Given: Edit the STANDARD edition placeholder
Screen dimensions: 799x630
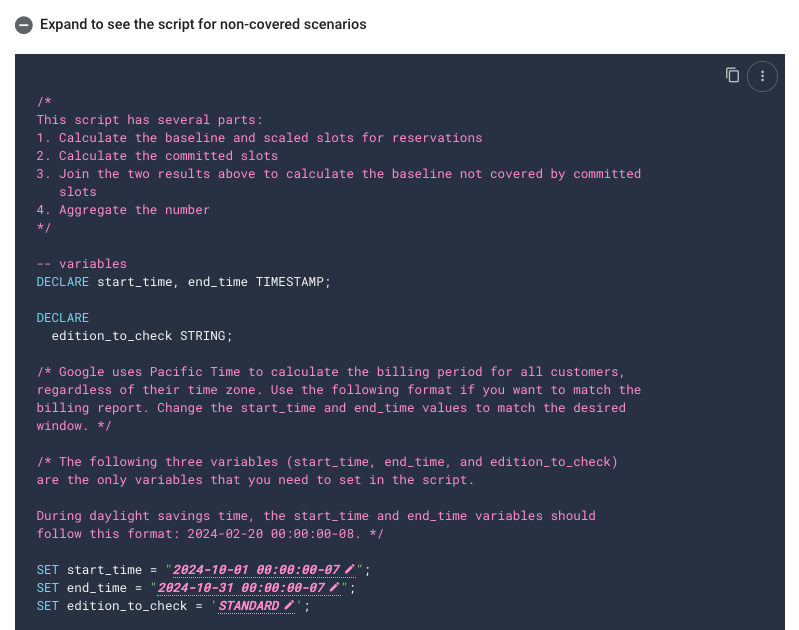Looking at the screenshot, I should coord(249,606).
